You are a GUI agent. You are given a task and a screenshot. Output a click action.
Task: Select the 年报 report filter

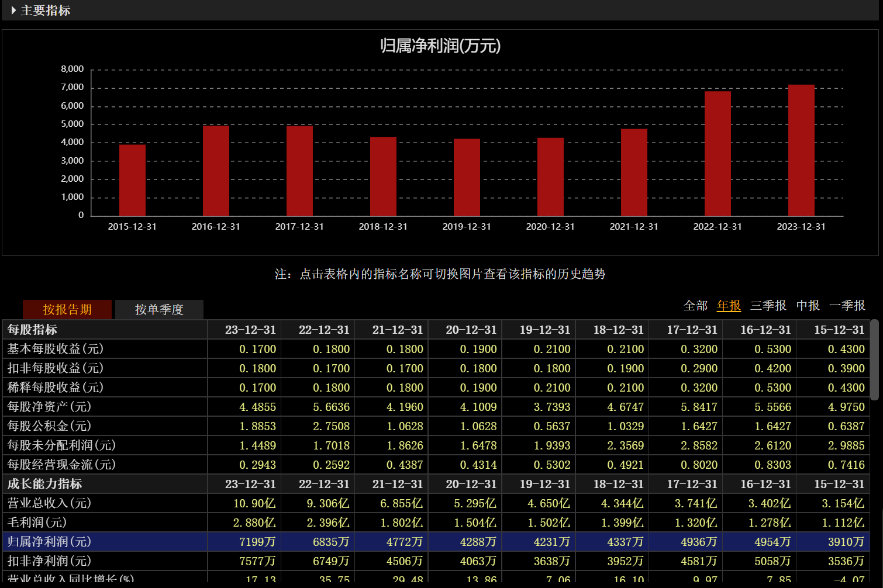tap(729, 306)
